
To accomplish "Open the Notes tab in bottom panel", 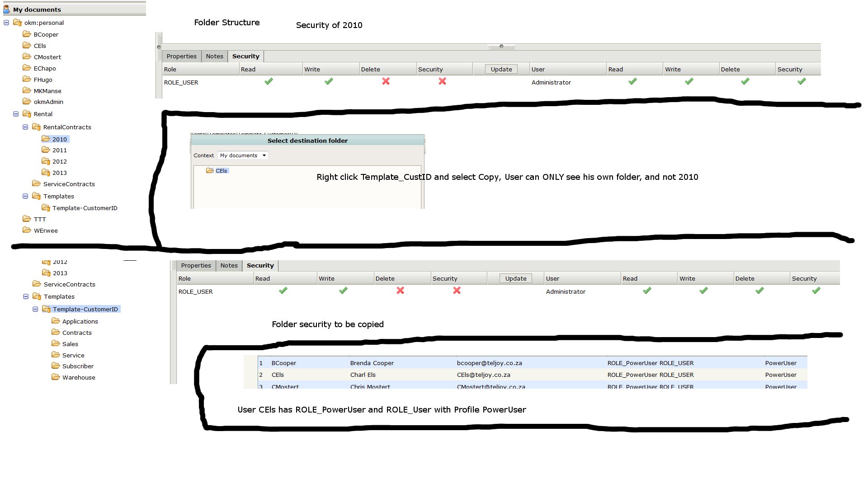I will click(229, 265).
